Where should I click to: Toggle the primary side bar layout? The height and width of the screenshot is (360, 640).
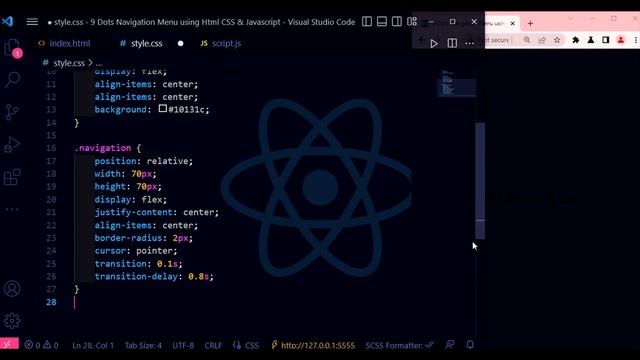(367, 21)
